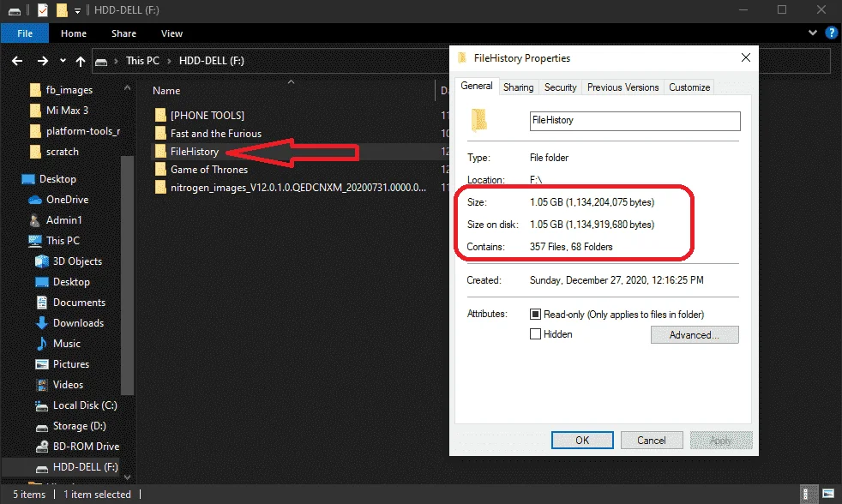842x504 pixels.
Task: Click Cancel in FileHistory Properties
Action: click(x=652, y=440)
